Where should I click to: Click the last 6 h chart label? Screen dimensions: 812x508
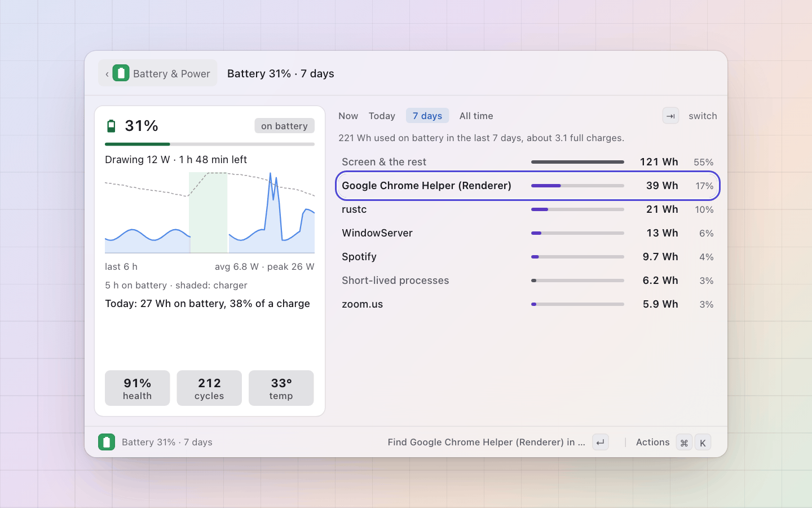tap(121, 266)
